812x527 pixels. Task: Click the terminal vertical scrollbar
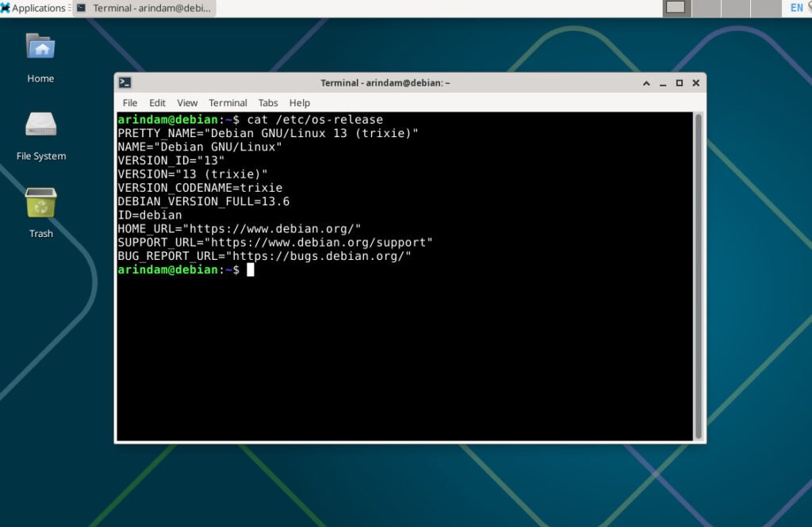[x=698, y=277]
